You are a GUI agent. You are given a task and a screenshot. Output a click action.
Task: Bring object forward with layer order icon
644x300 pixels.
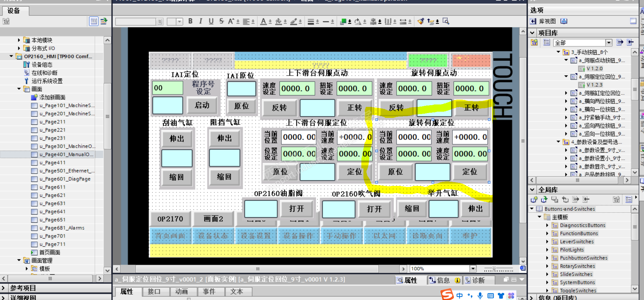point(345,21)
